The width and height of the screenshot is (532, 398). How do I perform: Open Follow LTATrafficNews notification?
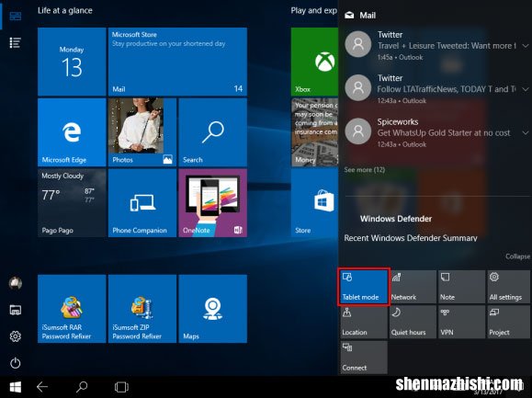[x=436, y=89]
